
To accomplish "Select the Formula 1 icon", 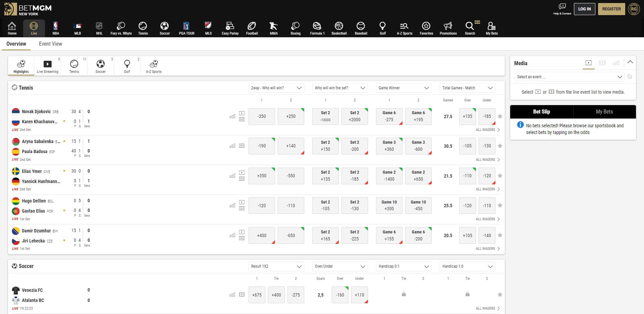I will tap(317, 28).
